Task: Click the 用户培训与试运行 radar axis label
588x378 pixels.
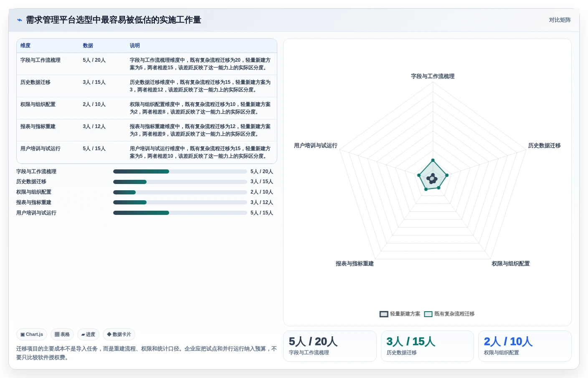Action: click(316, 146)
